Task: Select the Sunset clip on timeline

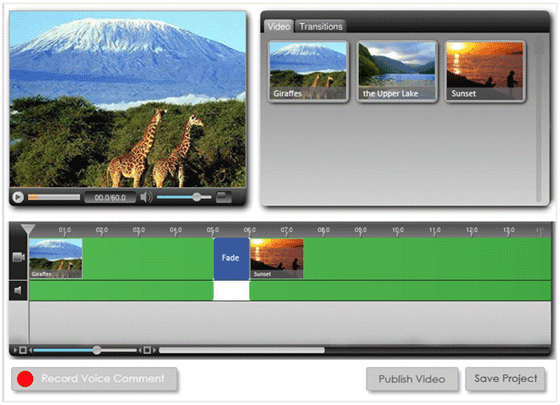Action: 277,259
